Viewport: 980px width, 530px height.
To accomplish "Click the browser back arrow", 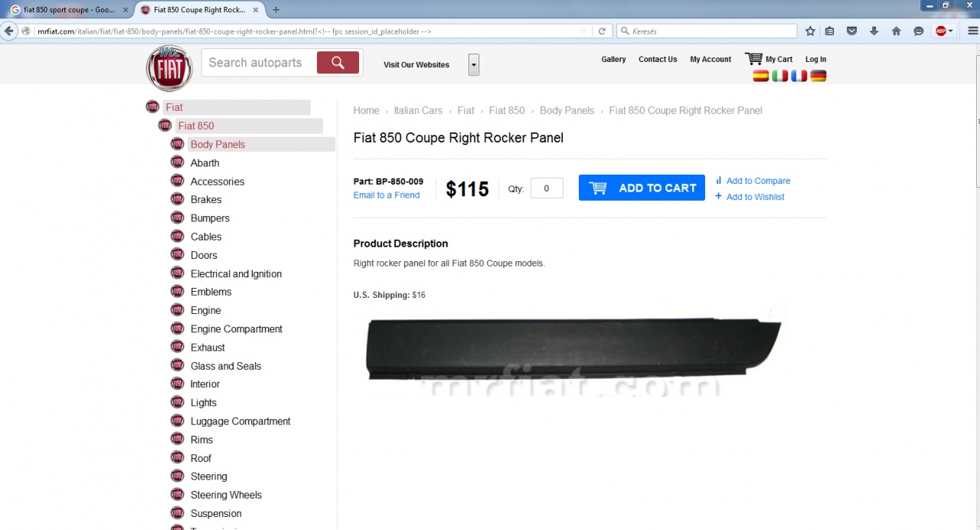I will [9, 31].
